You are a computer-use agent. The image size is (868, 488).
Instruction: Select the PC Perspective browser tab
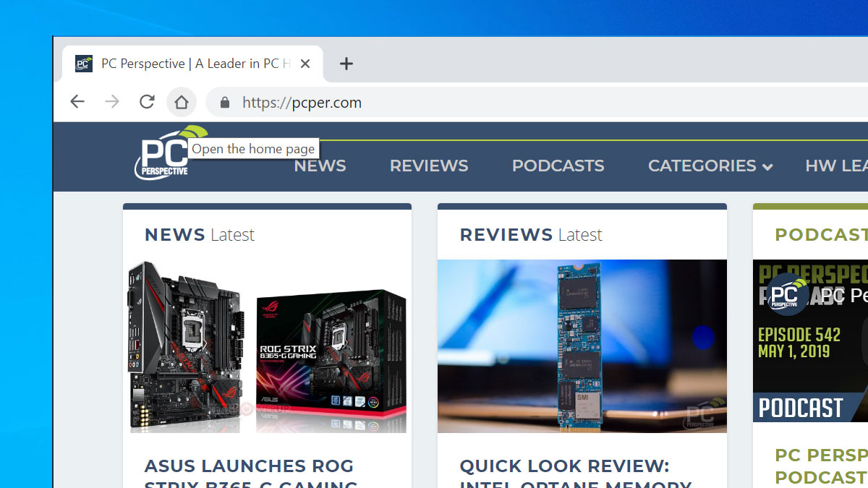click(x=192, y=64)
